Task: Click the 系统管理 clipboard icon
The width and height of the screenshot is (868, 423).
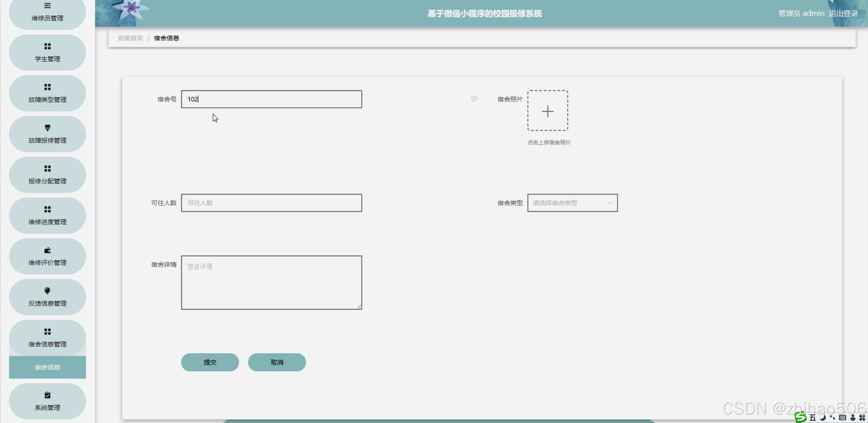Action: 47,395
